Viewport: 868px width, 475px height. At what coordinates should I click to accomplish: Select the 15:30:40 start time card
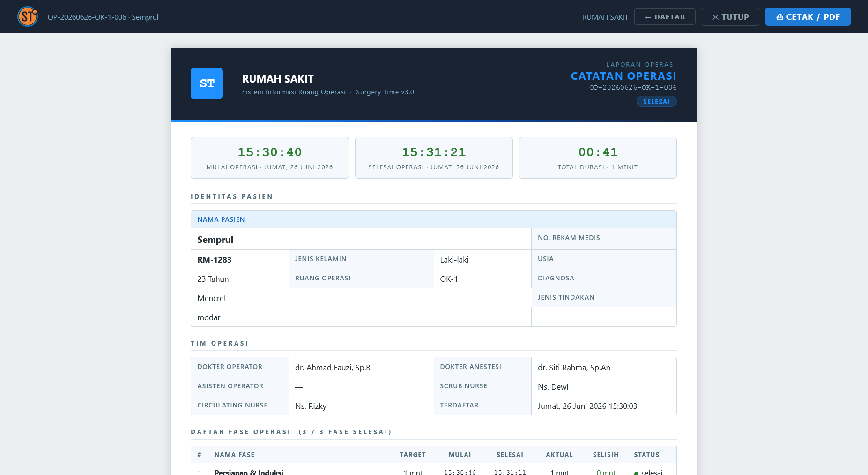pos(270,158)
